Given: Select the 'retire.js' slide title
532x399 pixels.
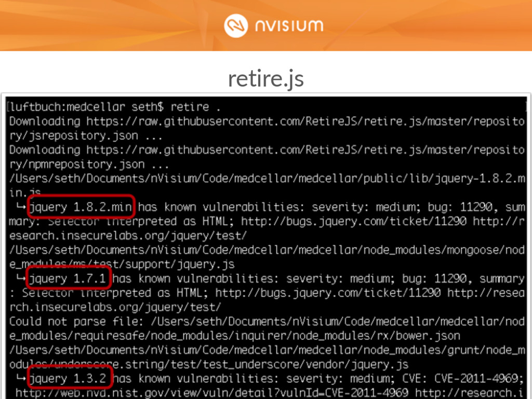Looking at the screenshot, I should pos(265,79).
